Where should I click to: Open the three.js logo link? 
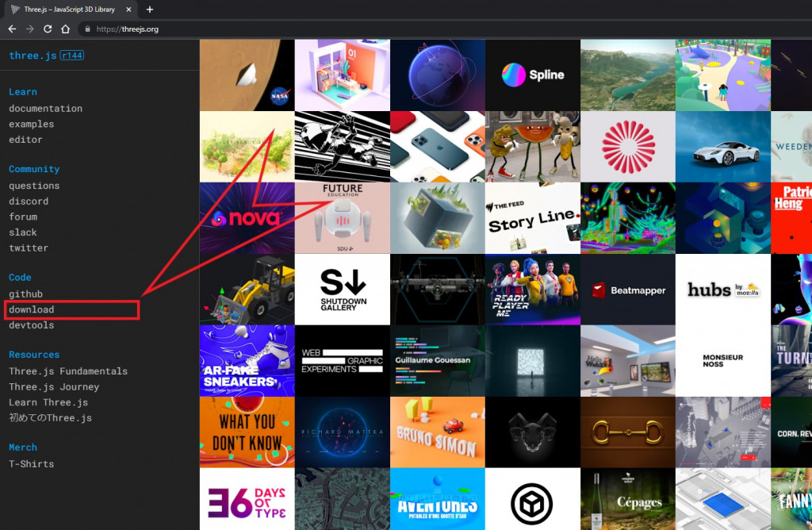33,56
